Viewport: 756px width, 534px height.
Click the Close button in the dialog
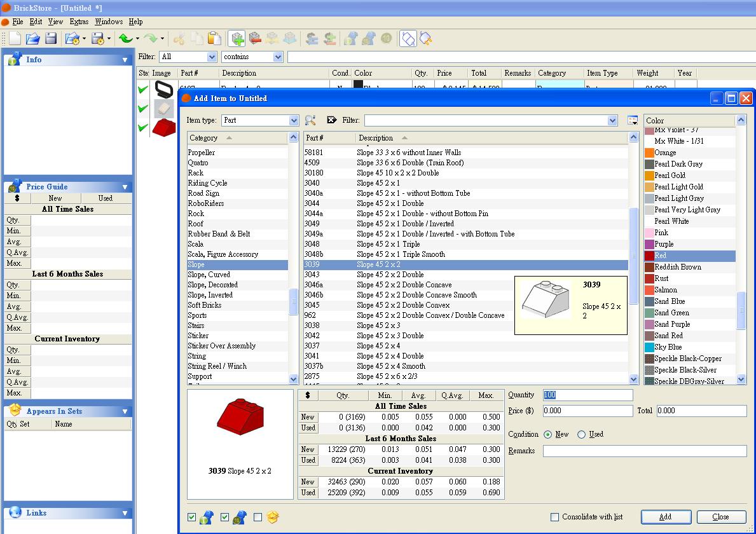[x=721, y=517]
